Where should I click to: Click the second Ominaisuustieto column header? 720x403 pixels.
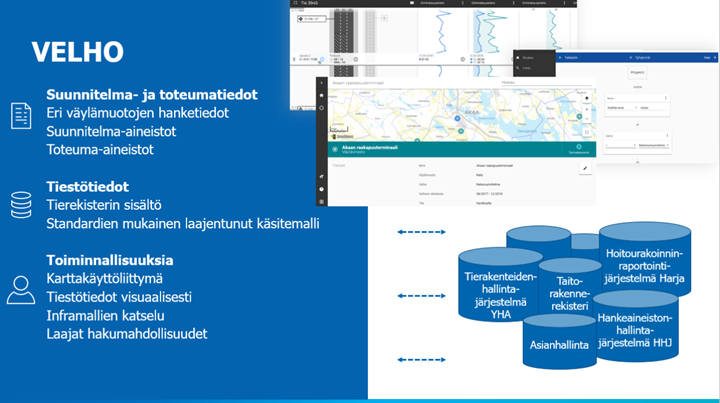point(483,3)
